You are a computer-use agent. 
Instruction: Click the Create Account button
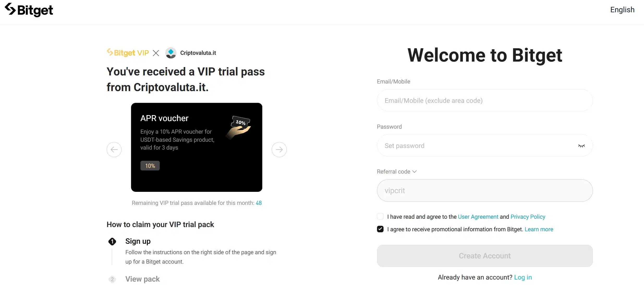click(484, 256)
